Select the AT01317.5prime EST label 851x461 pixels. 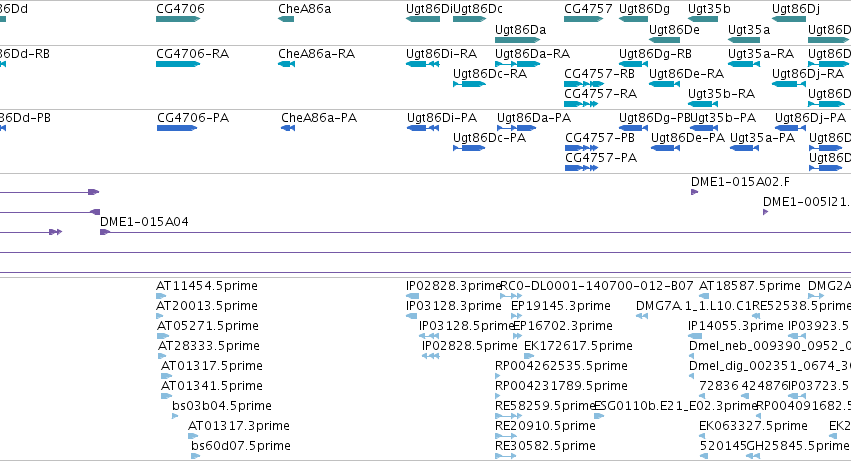click(x=212, y=365)
